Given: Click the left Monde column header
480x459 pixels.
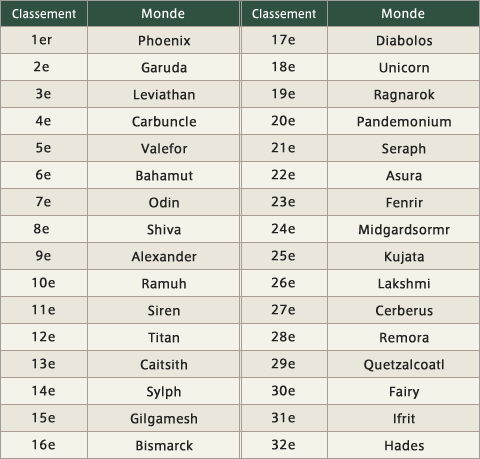Looking at the screenshot, I should click(x=163, y=14).
